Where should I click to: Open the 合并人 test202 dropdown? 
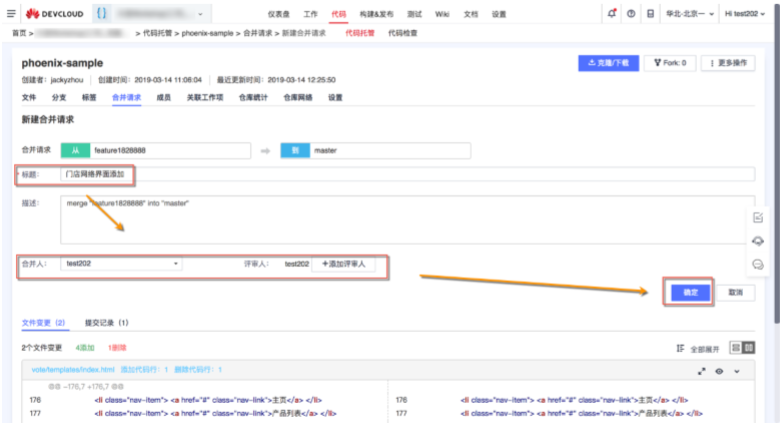pyautogui.click(x=121, y=263)
